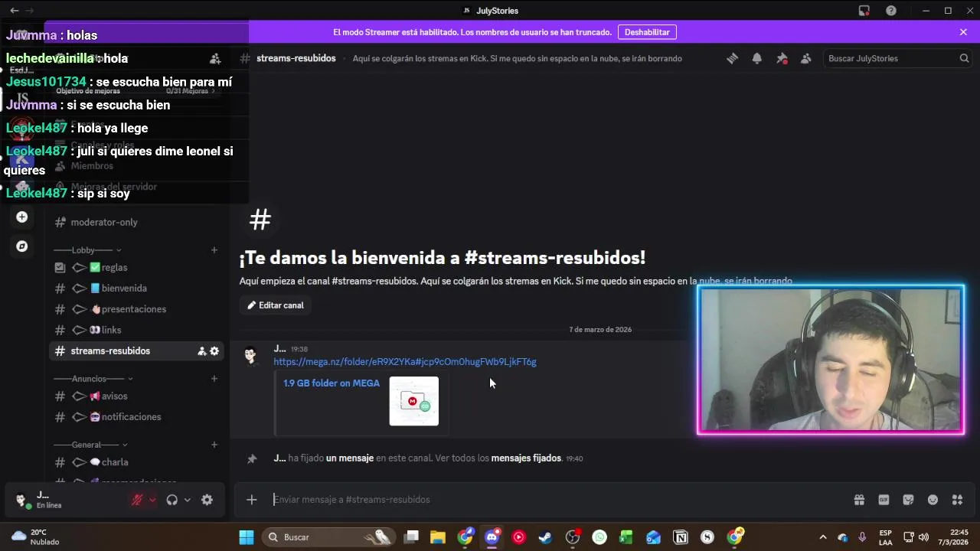Dismiss the Streamer mode banner
The image size is (980, 551).
[963, 32]
